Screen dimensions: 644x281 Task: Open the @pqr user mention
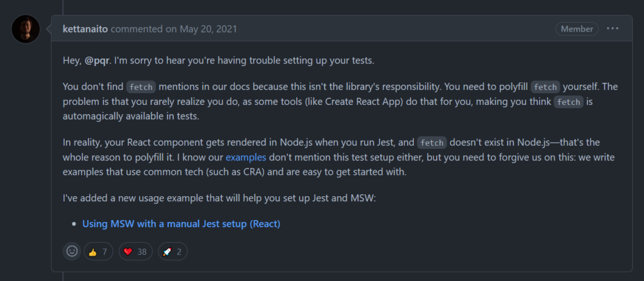pos(97,60)
